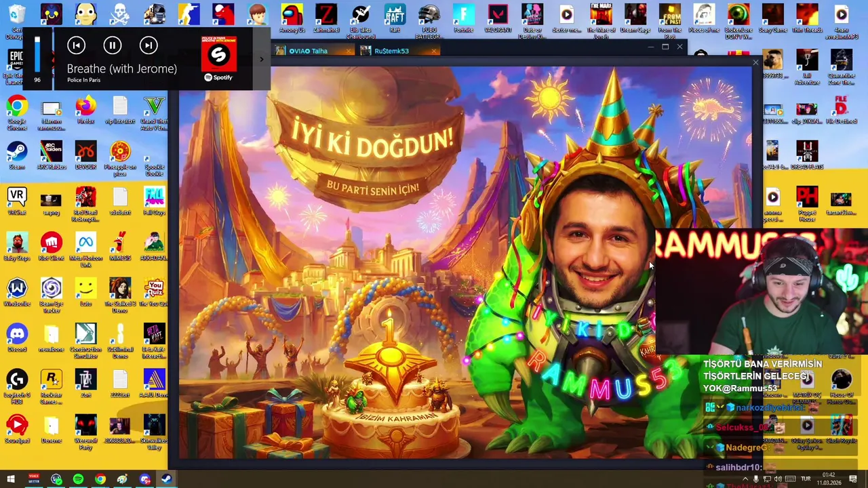
Task: Adjust the volume slider showing 96
Action: (37, 54)
